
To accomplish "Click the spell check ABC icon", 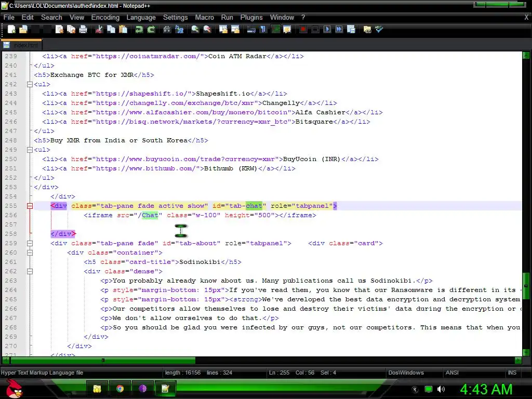I will tap(379, 30).
